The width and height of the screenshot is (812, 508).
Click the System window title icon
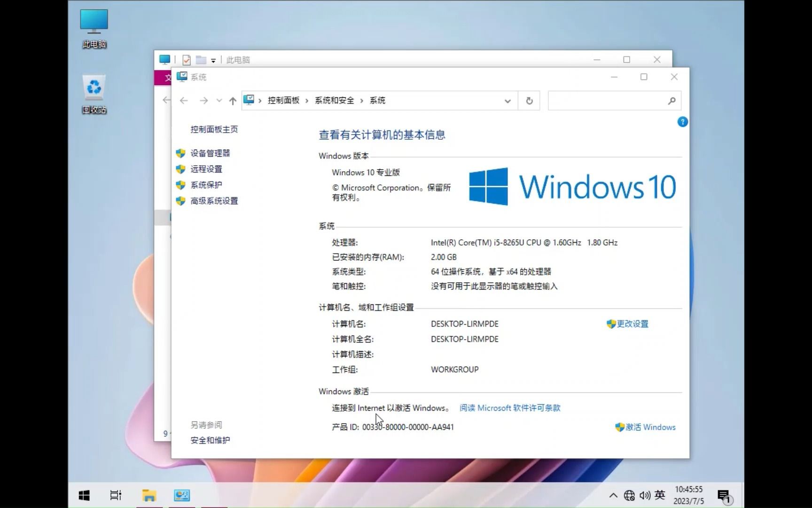coord(182,77)
